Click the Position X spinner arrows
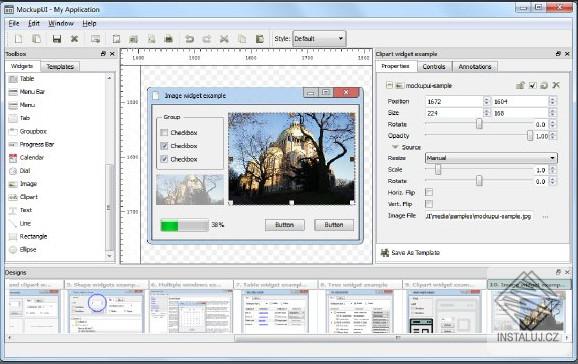 click(x=487, y=101)
